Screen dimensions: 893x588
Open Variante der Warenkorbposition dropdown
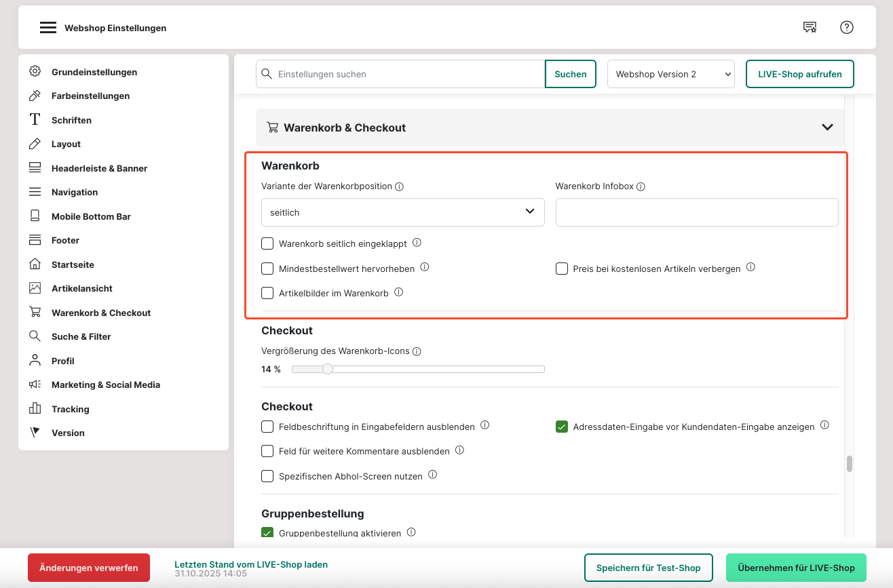(402, 212)
